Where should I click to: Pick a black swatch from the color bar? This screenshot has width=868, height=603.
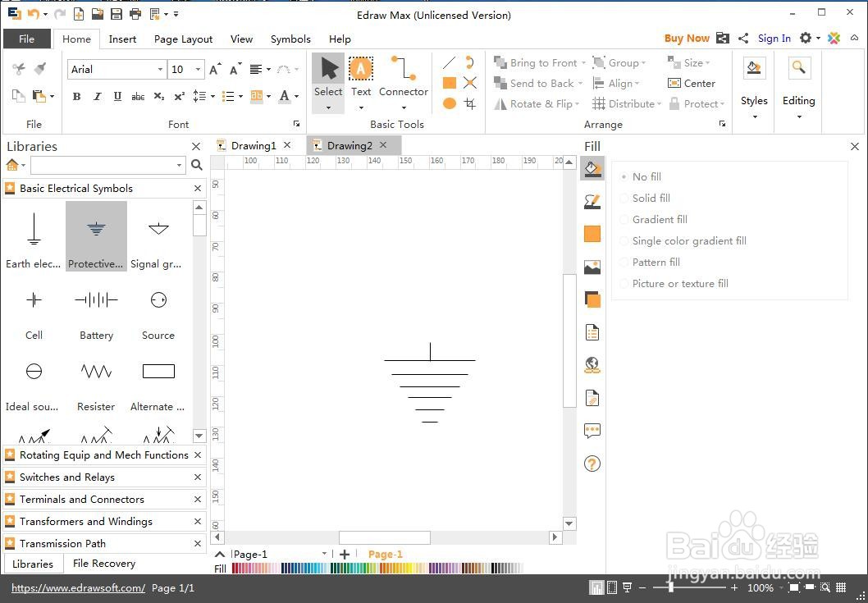coord(493,568)
